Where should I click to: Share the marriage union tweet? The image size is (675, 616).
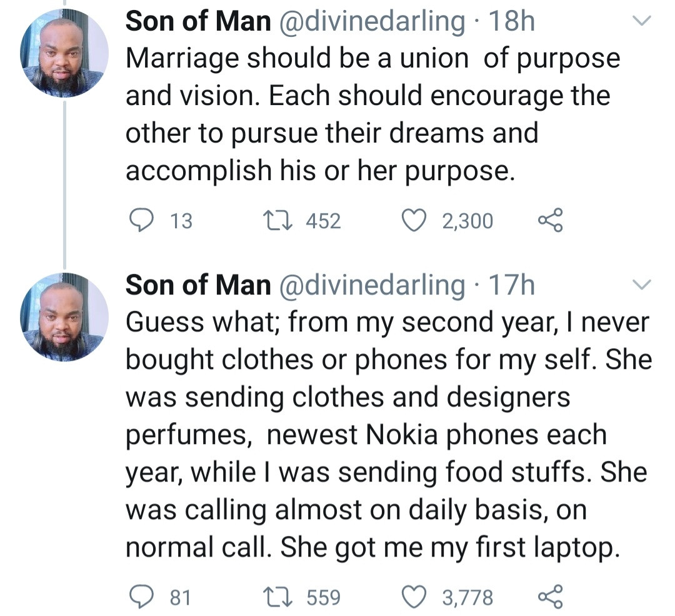[550, 221]
